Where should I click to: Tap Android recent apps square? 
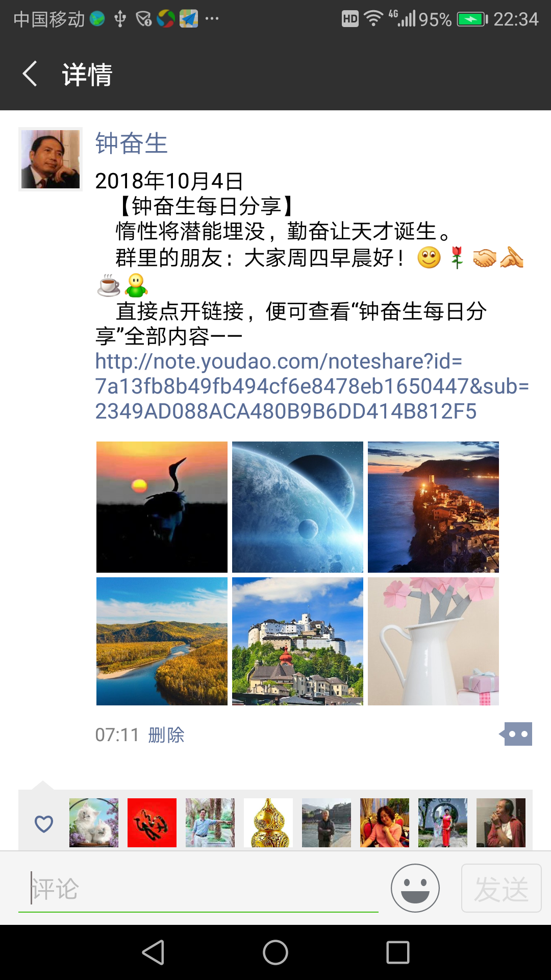click(398, 952)
